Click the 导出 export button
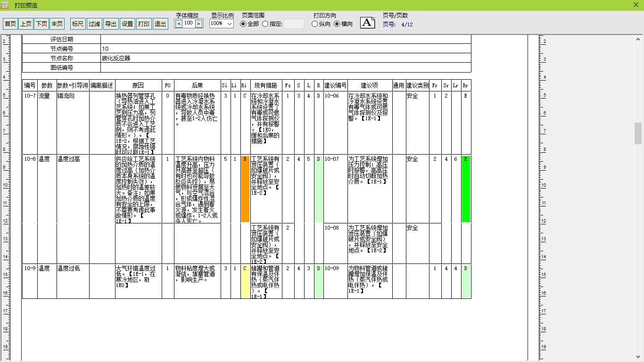This screenshot has width=644, height=362. pyautogui.click(x=111, y=24)
